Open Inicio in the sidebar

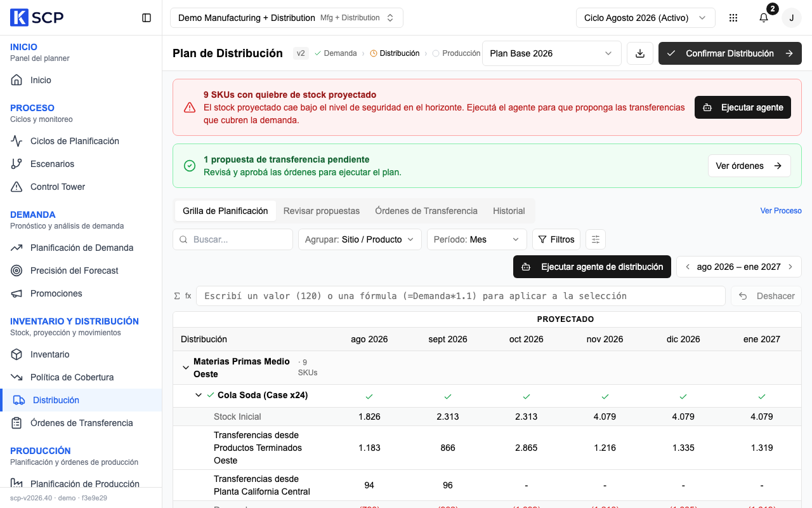pyautogui.click(x=81, y=80)
